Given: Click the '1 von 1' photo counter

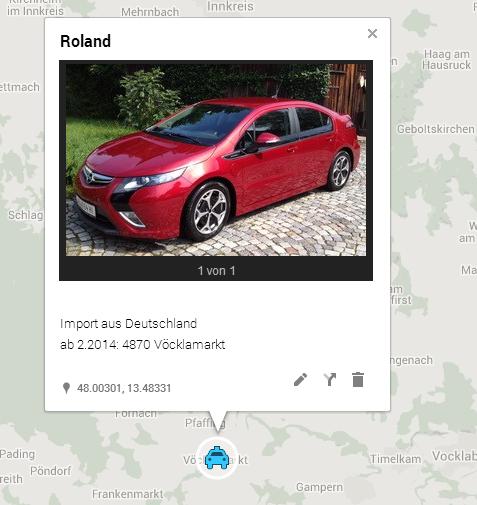Looking at the screenshot, I should click(216, 271).
